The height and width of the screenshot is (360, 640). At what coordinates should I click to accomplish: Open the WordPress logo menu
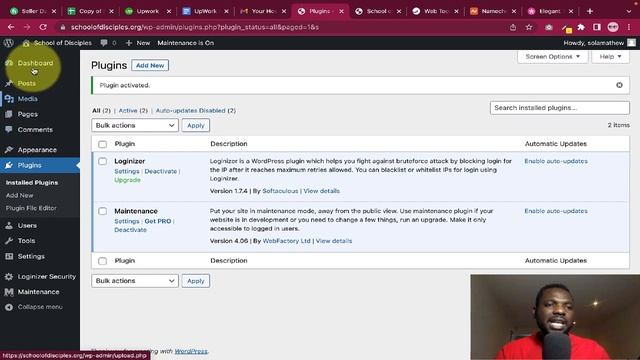click(x=9, y=43)
